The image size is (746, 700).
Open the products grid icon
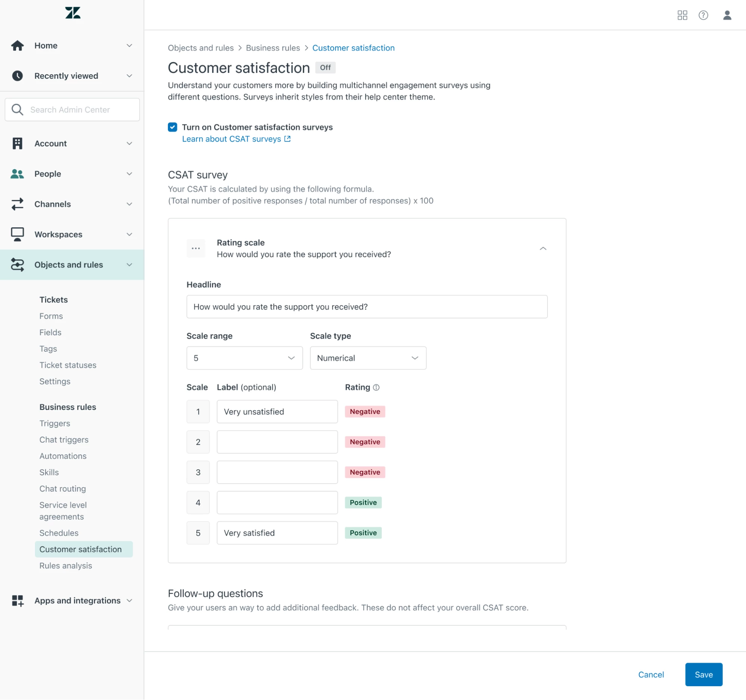tap(682, 15)
